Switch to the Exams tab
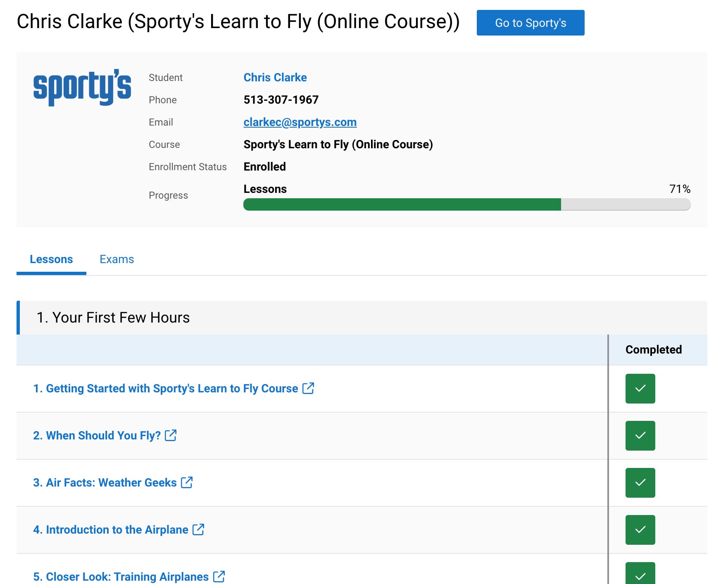This screenshot has height=584, width=728. [117, 259]
